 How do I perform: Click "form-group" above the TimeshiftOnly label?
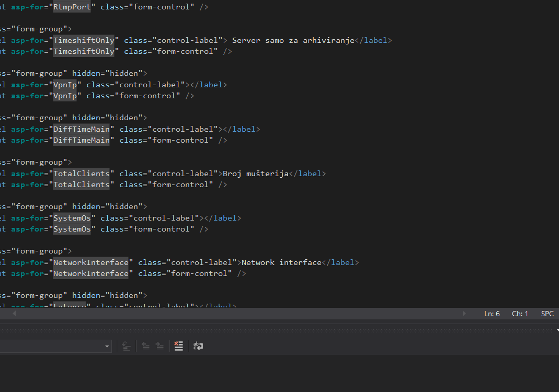pos(39,29)
